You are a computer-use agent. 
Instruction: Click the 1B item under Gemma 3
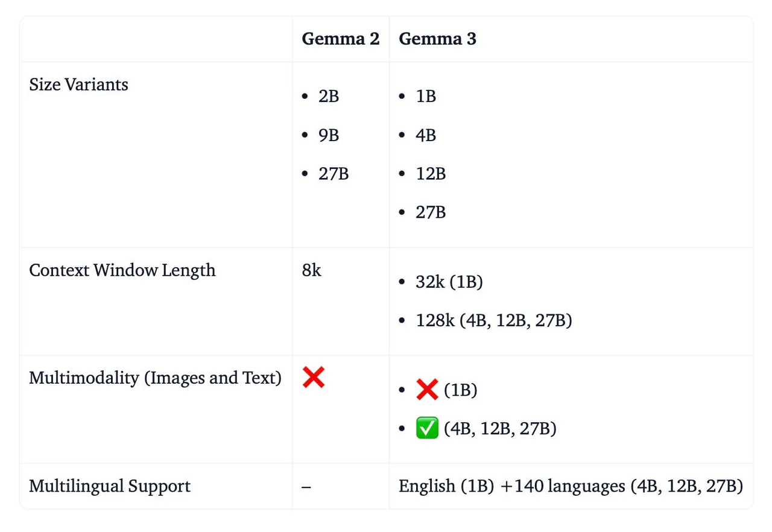tap(426, 97)
